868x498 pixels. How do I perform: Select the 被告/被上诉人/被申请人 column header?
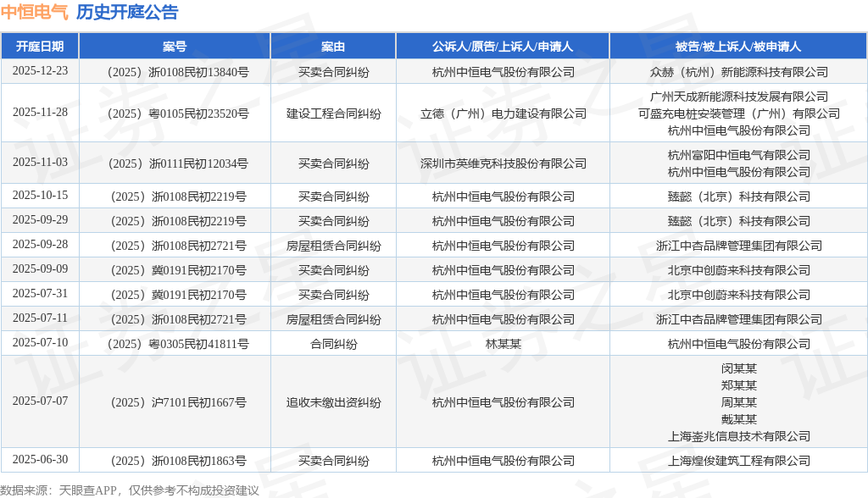tap(738, 47)
